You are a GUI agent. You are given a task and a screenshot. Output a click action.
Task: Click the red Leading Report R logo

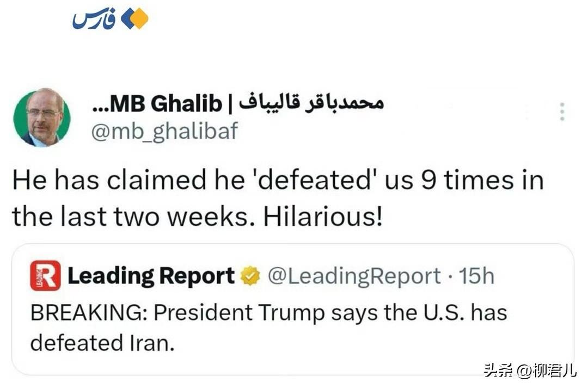click(x=45, y=276)
